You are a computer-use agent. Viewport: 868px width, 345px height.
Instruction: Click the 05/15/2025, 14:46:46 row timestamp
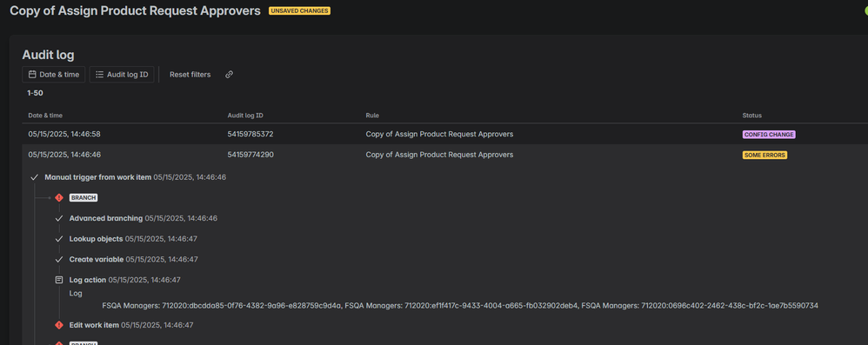click(64, 155)
